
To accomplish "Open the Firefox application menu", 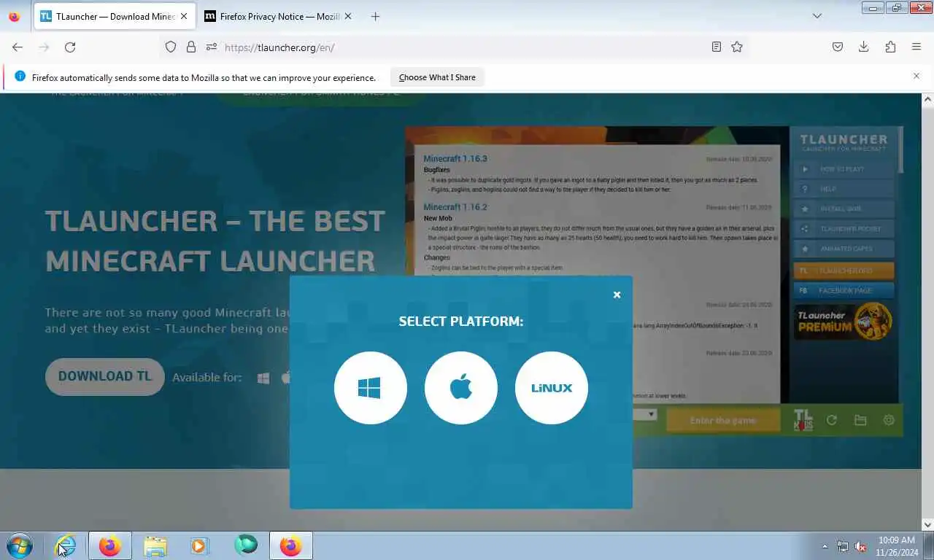I will click(916, 47).
